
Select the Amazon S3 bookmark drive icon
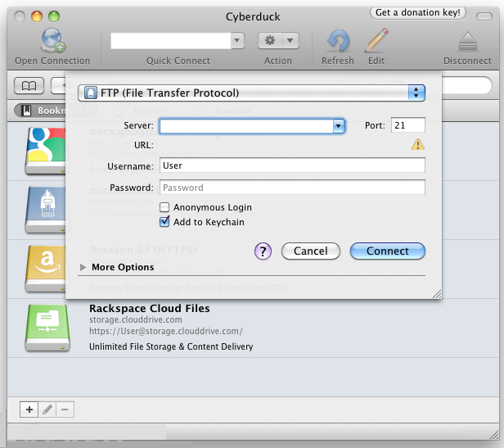pyautogui.click(x=46, y=269)
